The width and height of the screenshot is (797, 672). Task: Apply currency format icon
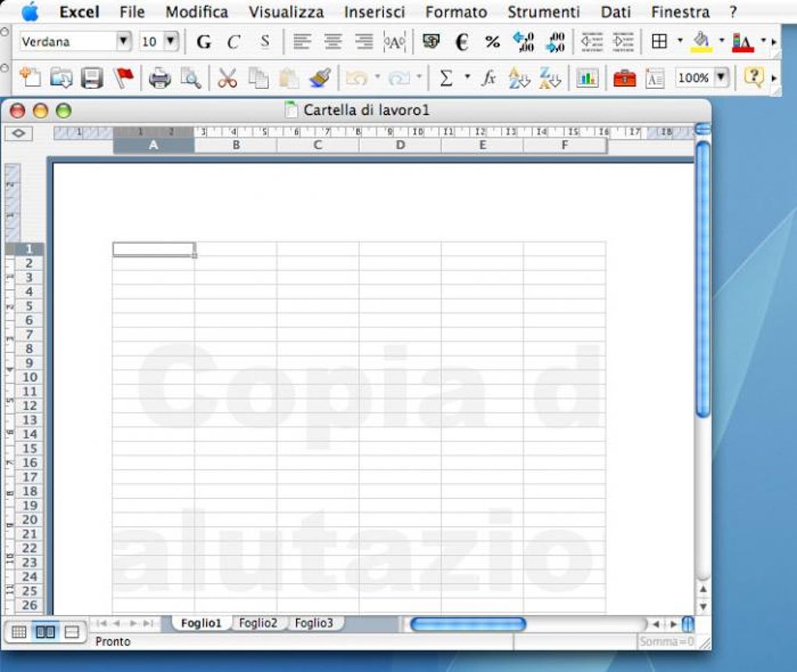(x=431, y=41)
